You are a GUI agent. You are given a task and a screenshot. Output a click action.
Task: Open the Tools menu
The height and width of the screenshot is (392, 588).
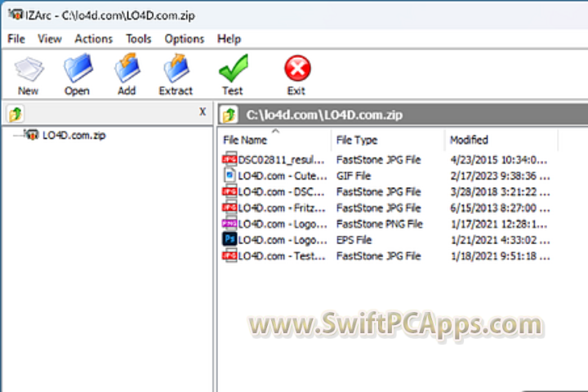(138, 38)
